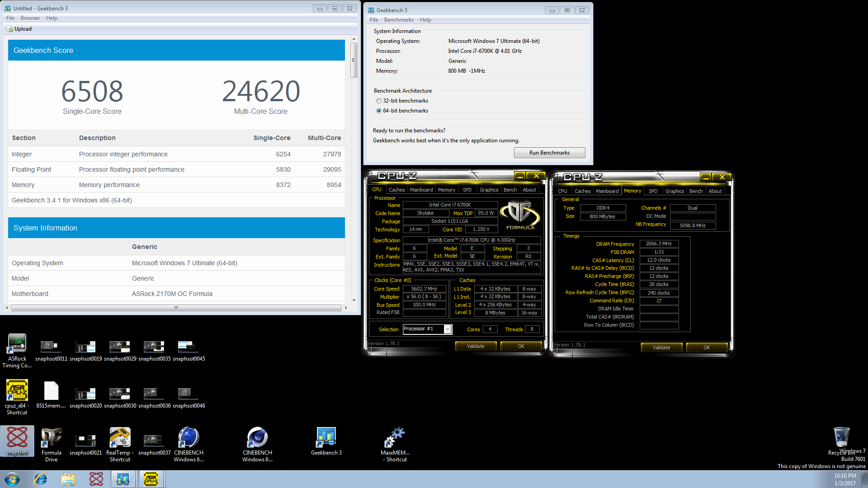Open snaphsot0037 desktop file
Viewport: 868px width, 488px height.
tap(154, 445)
